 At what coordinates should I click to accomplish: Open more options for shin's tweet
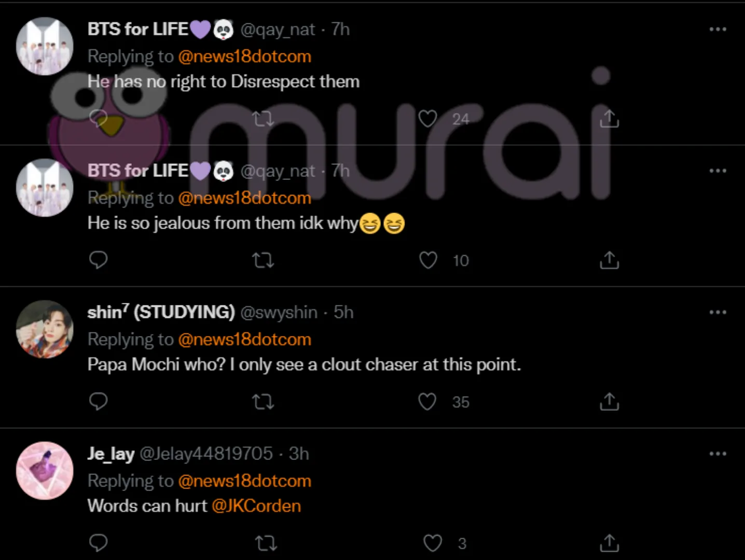pos(718,312)
